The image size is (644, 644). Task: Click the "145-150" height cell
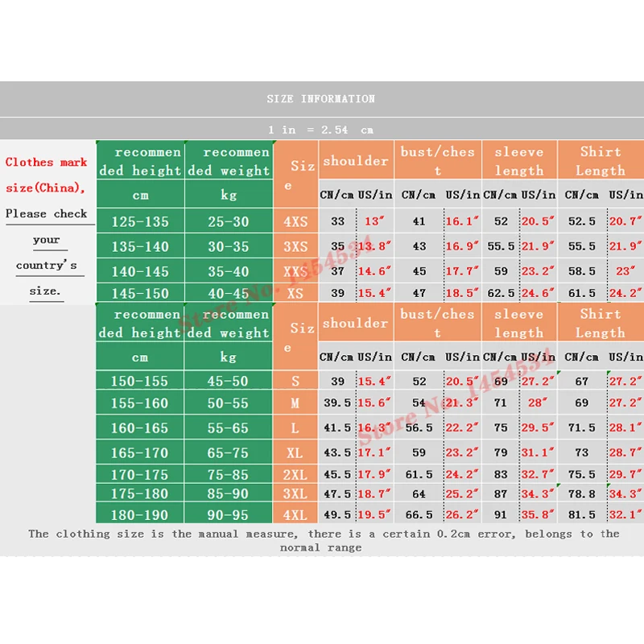[x=140, y=293]
